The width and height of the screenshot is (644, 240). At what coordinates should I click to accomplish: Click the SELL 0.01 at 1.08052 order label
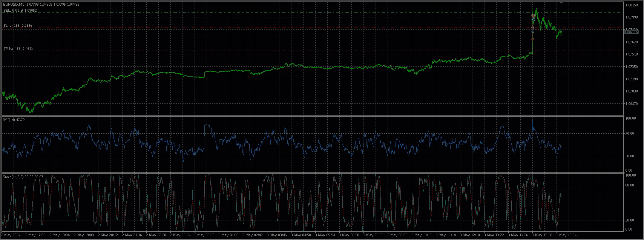coord(20,11)
